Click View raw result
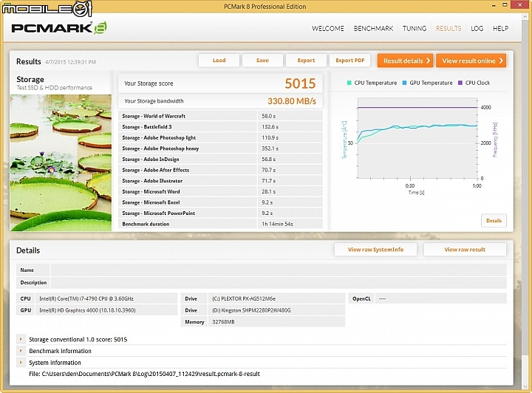Image resolution: width=532 pixels, height=393 pixels. [x=465, y=250]
